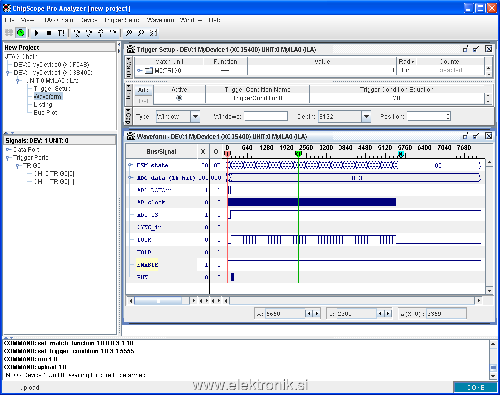500x395 pixels.
Task: Expand the FSM state bus in waveform
Action: coord(130,165)
